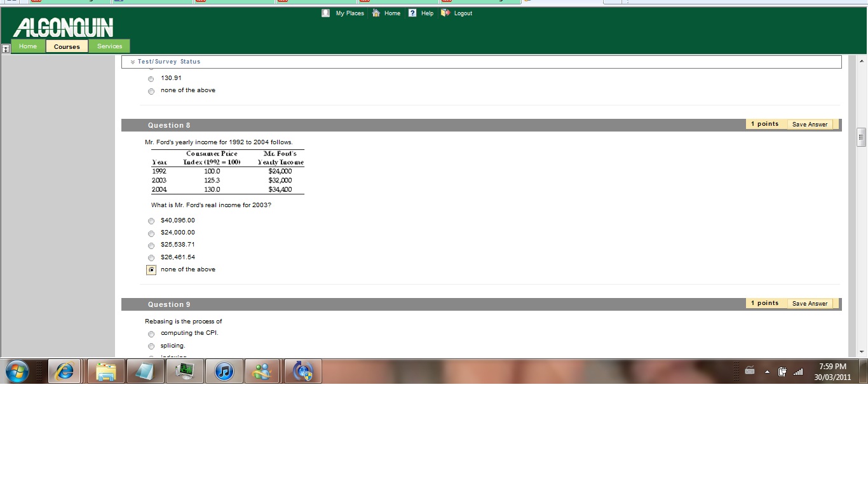Open Help via the question mark icon
The image size is (868, 488).
click(x=412, y=13)
